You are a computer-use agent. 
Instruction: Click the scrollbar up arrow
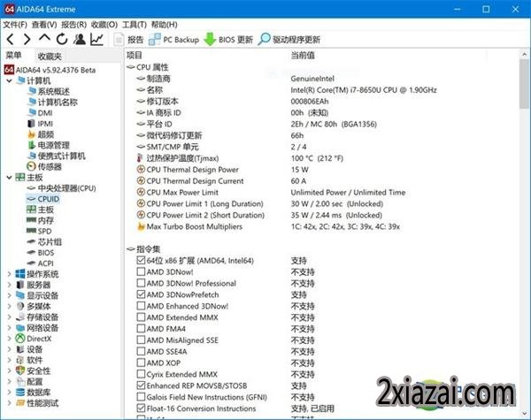tap(524, 54)
